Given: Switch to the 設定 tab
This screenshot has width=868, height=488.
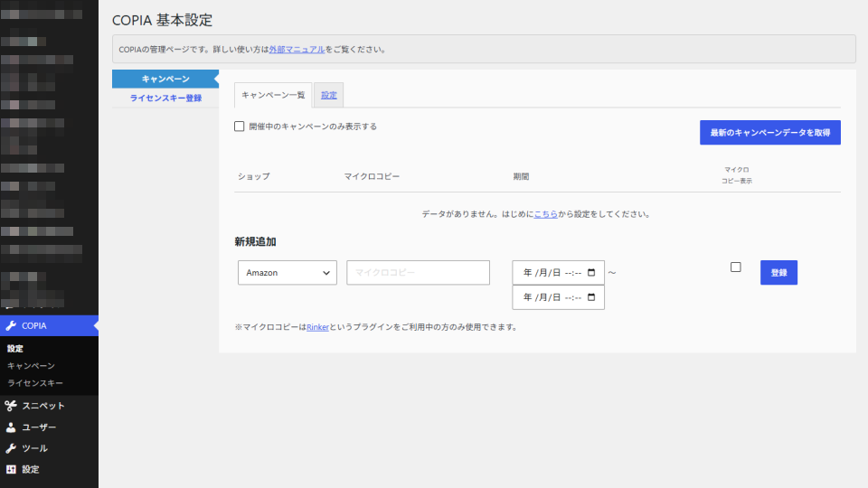Looking at the screenshot, I should click(x=329, y=95).
